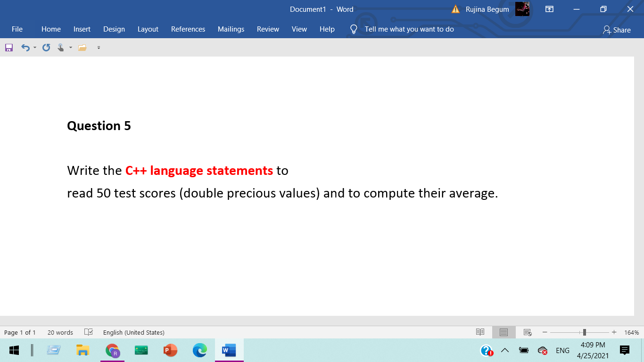Click the Share button

[617, 30]
